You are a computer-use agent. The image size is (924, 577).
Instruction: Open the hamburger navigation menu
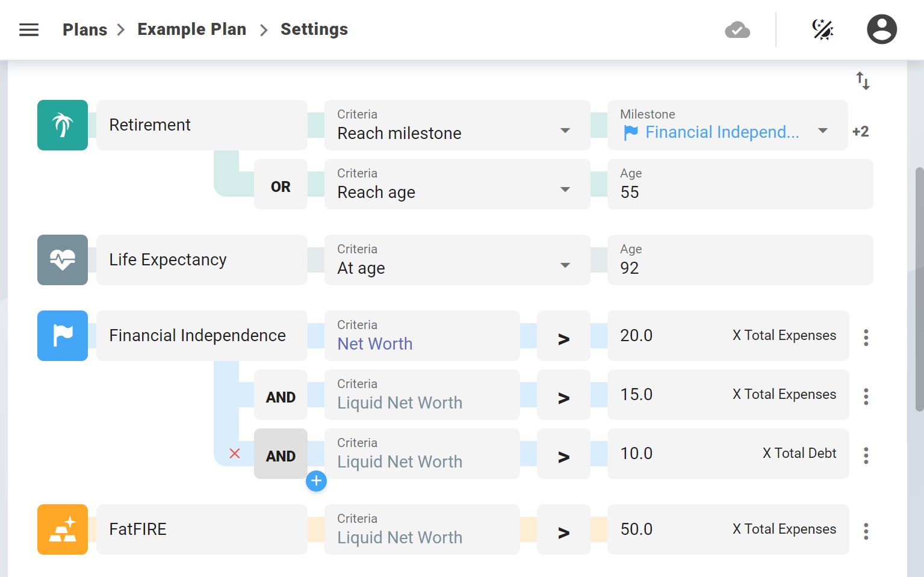click(x=29, y=29)
